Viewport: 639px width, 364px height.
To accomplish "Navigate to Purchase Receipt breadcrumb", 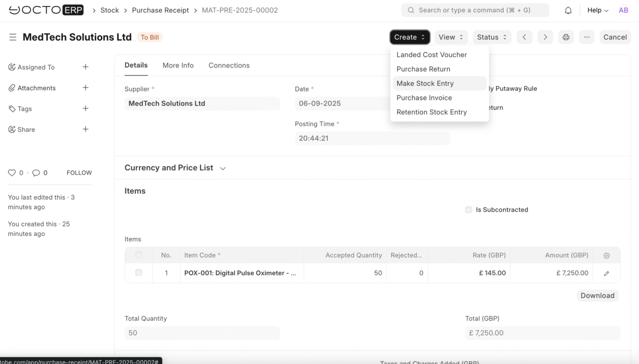I will click(160, 10).
